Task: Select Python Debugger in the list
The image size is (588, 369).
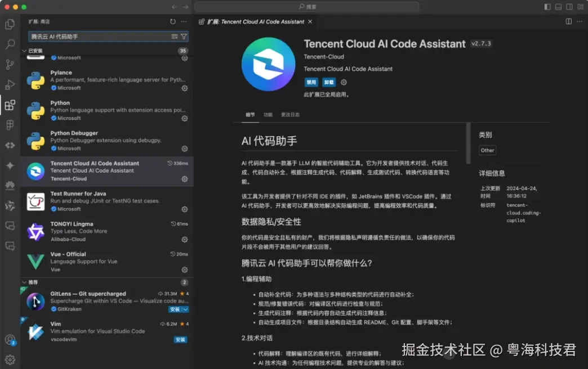Action: 107,141
